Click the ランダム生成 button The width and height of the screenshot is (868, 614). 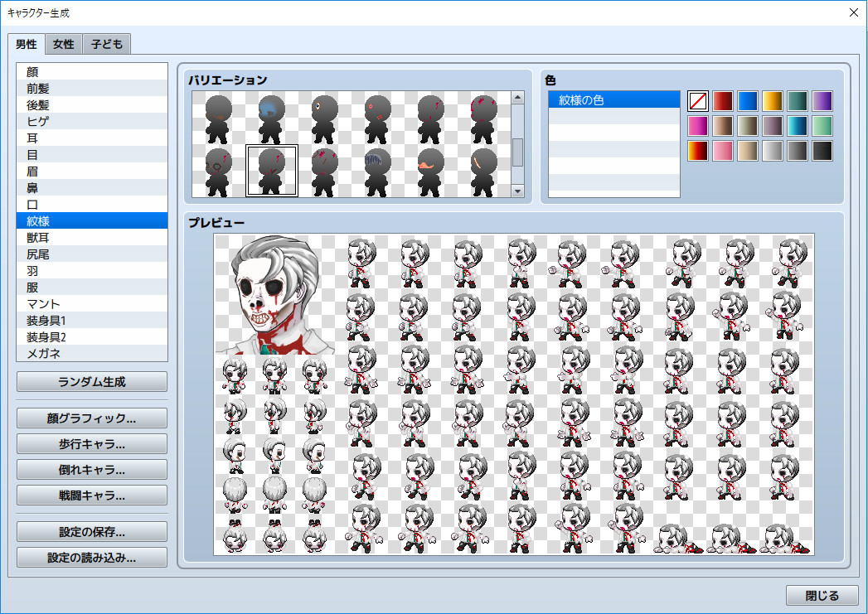click(x=91, y=381)
